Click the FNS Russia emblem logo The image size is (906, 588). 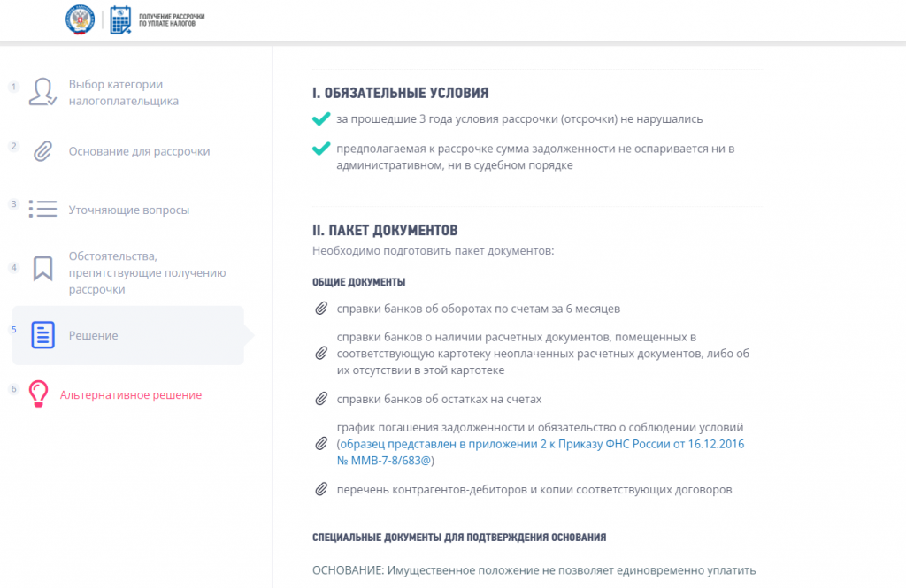pos(80,19)
